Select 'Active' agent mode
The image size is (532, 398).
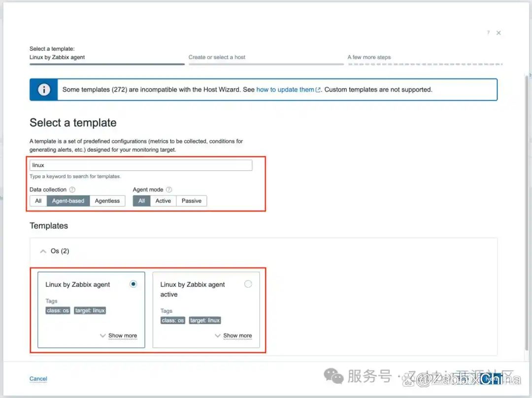[x=163, y=201]
